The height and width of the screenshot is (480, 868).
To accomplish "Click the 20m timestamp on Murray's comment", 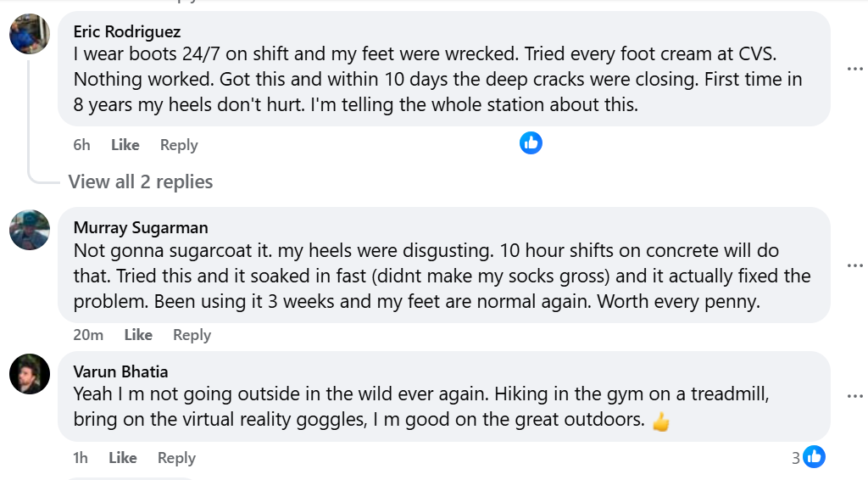I will point(88,335).
